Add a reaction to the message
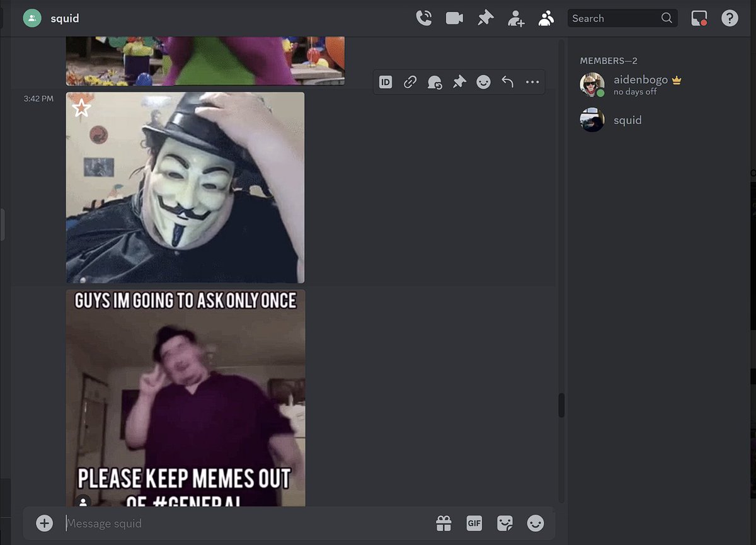 484,82
